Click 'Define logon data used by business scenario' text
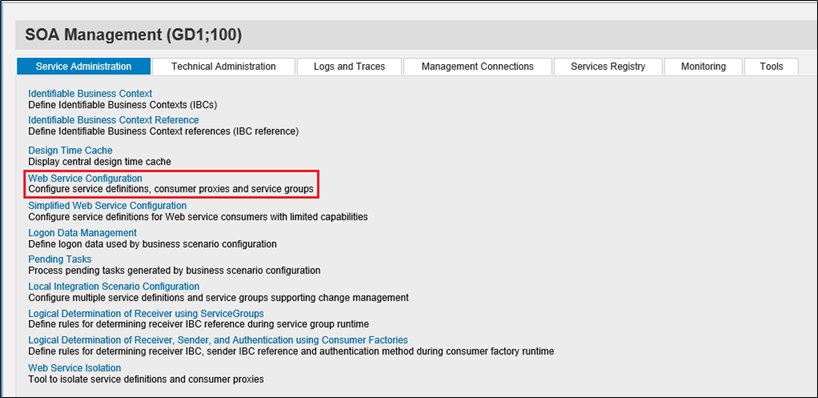The height and width of the screenshot is (398, 818). pyautogui.click(x=152, y=244)
